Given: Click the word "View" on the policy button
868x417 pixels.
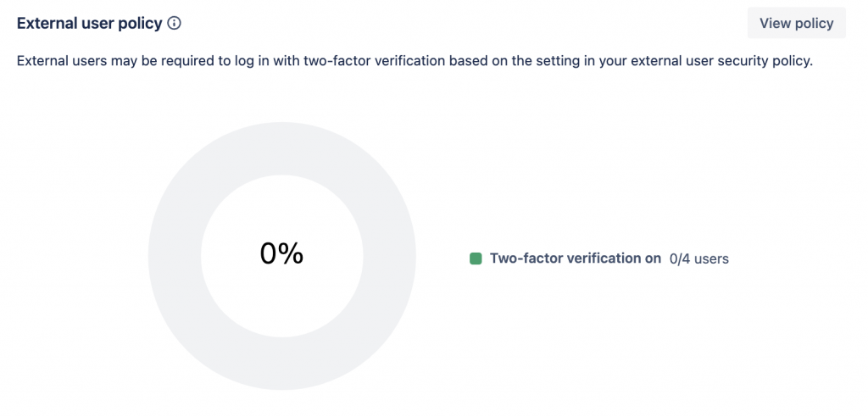Looking at the screenshot, I should click(775, 24).
